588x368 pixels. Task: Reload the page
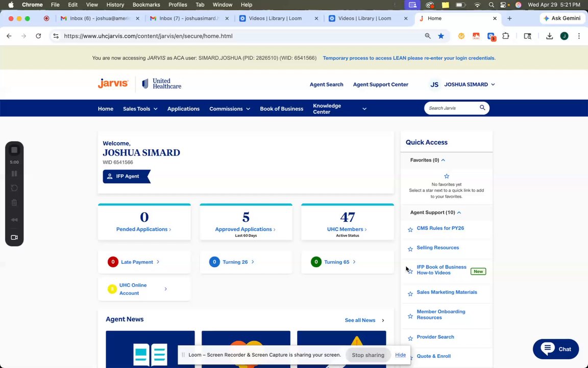pos(38,36)
